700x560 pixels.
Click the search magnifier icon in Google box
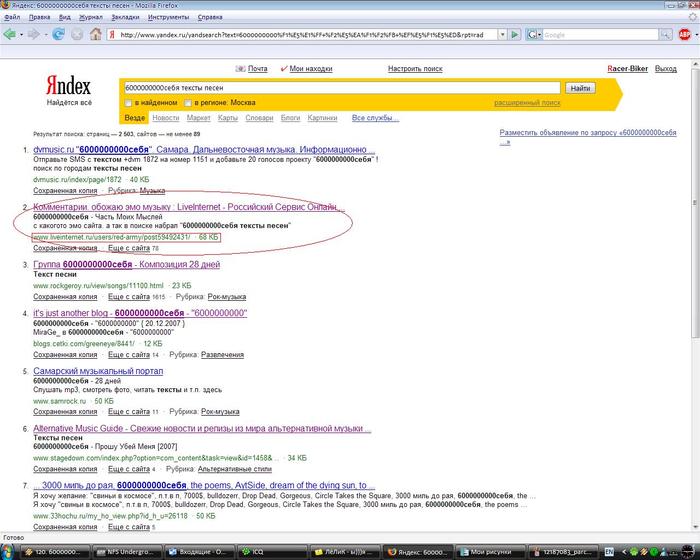coord(666,35)
